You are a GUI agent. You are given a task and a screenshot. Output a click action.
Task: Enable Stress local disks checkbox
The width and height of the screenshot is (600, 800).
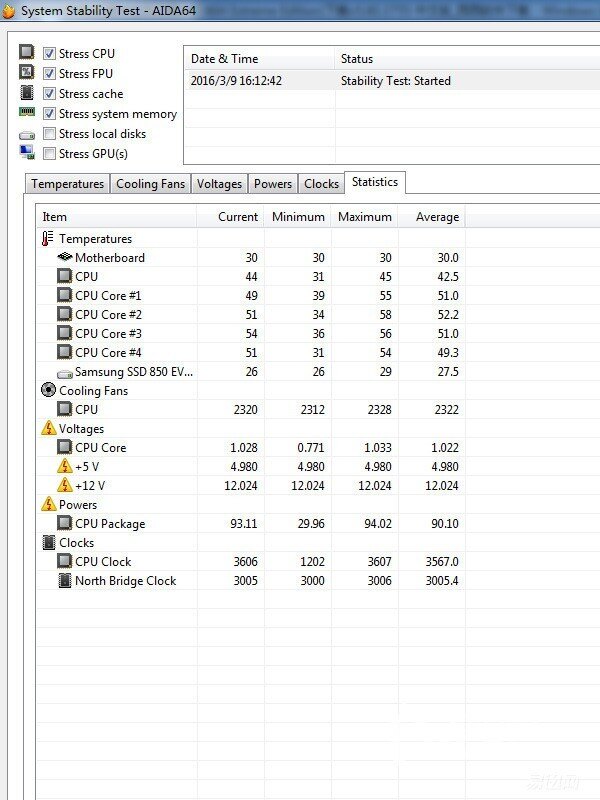coord(49,134)
